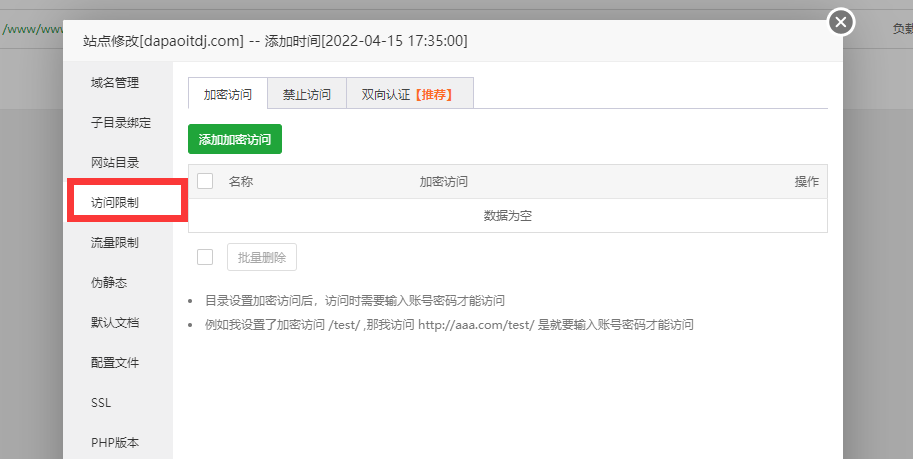Viewport: 913px width, 459px height.
Task: Select 网站目录 in sidebar
Action: pyautogui.click(x=115, y=163)
